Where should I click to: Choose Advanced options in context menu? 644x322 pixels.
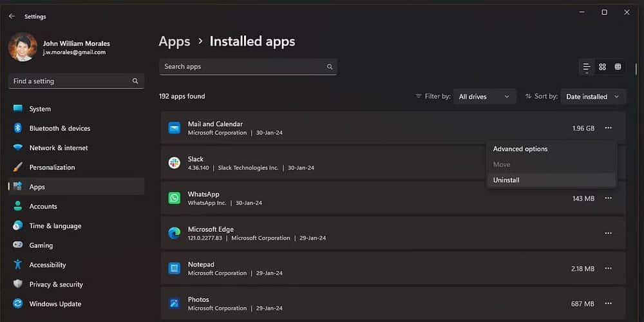pyautogui.click(x=552, y=149)
